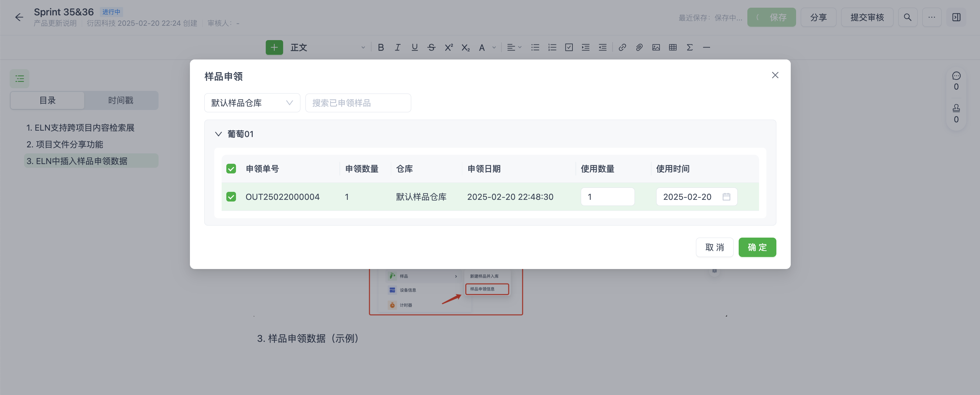Click the insert table icon
Screen dimensions: 980x395
(x=672, y=47)
